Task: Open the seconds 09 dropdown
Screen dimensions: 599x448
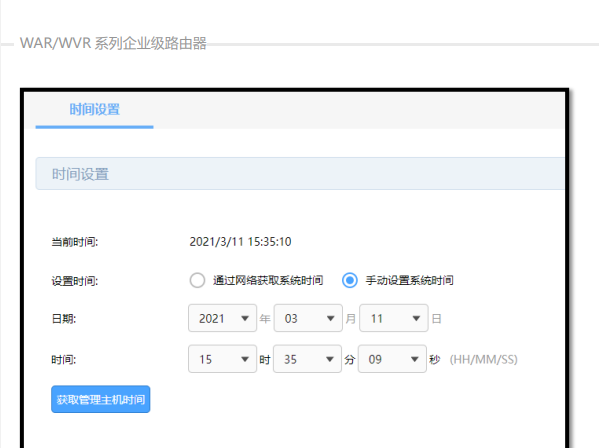Action: (x=392, y=359)
